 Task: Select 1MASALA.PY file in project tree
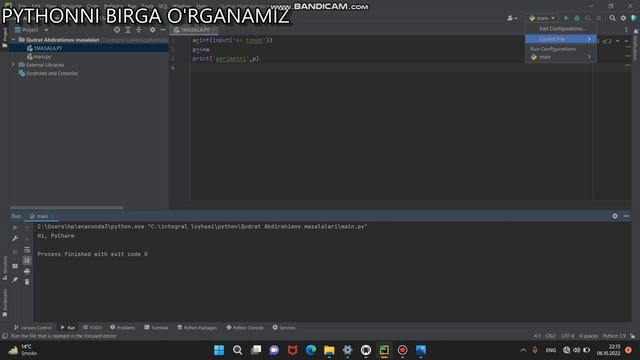(x=47, y=48)
